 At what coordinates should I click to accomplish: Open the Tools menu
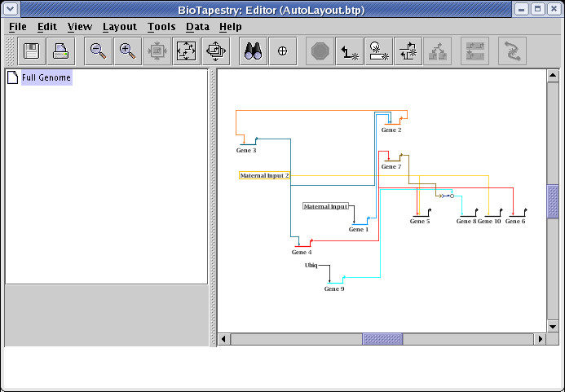point(161,26)
